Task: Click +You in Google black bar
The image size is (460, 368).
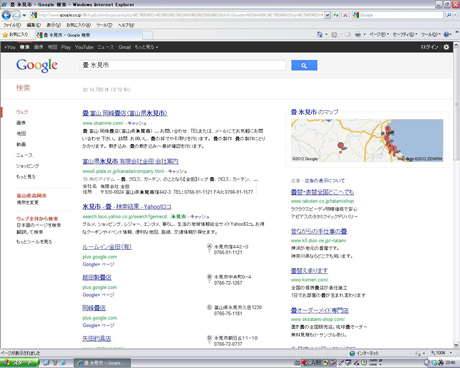Action: coord(10,47)
